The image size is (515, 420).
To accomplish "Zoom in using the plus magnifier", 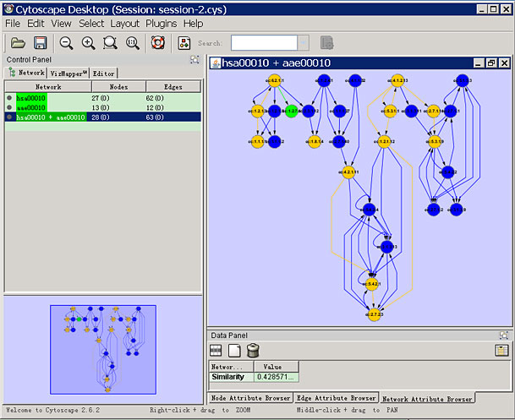I will pyautogui.click(x=88, y=43).
